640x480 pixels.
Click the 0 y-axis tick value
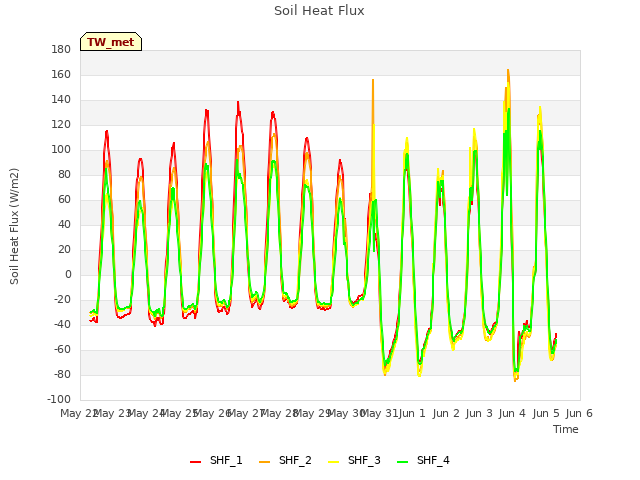68,274
